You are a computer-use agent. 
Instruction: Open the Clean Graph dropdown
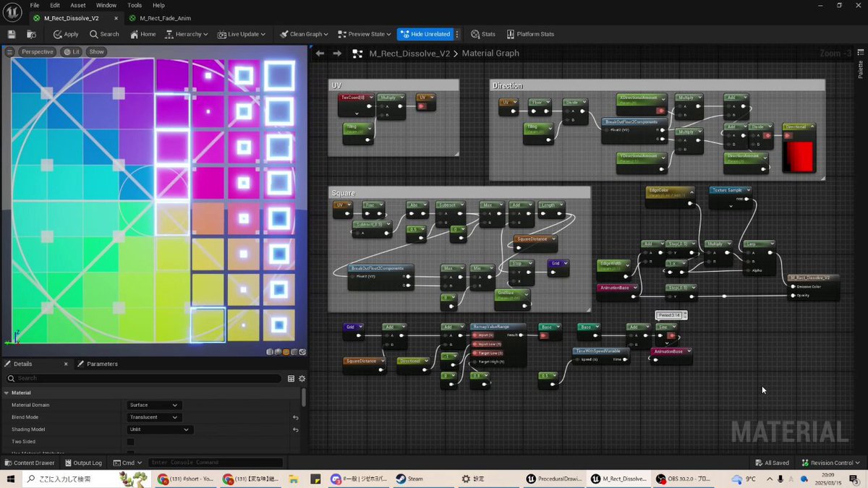304,34
